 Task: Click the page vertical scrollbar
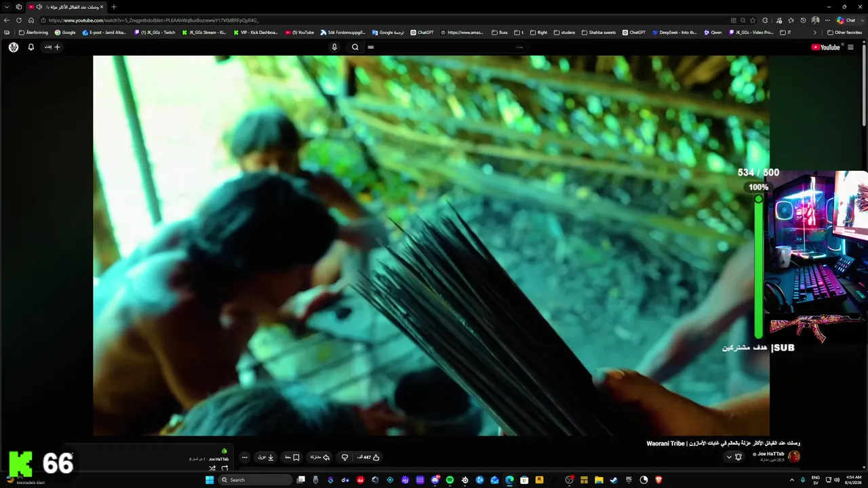click(863, 85)
